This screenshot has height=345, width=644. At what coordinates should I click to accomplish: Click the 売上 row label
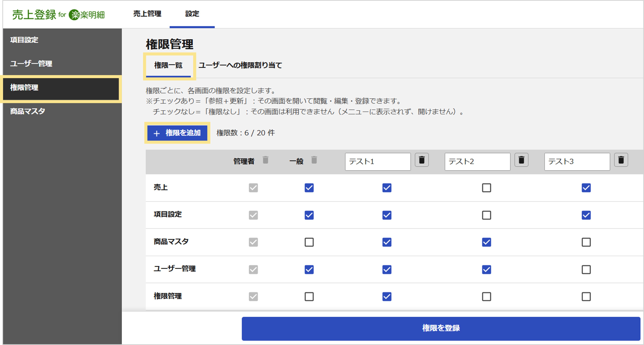[x=161, y=187]
